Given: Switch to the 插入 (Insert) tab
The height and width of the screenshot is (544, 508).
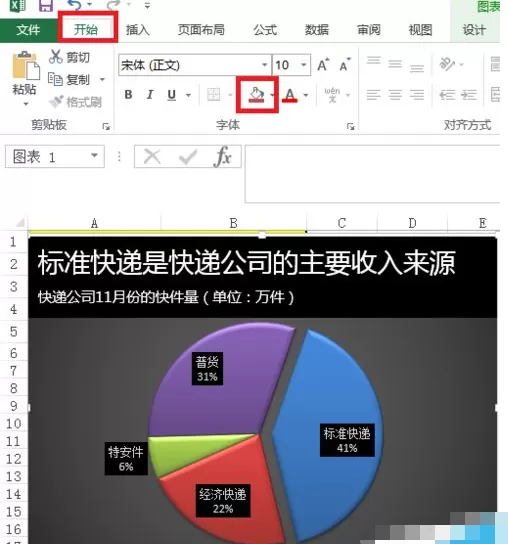Looking at the screenshot, I should click(x=137, y=30).
